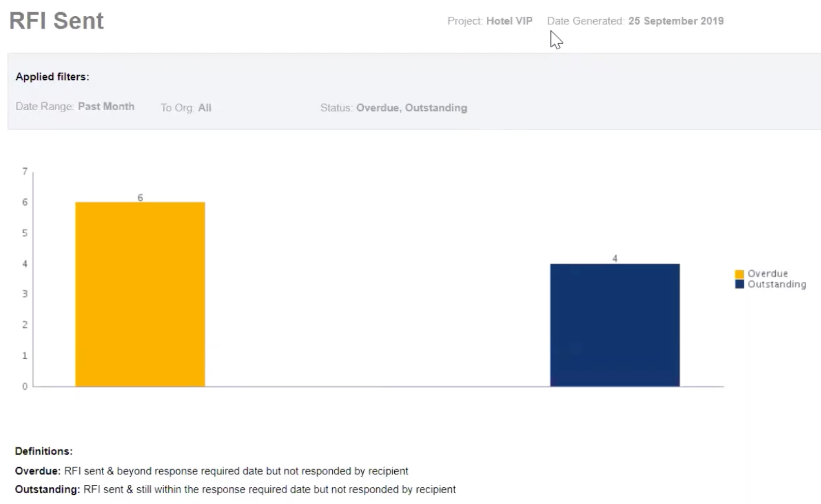Click the 'Overdue' legend label
Viewport: 821px width, 504px height.
coord(767,273)
